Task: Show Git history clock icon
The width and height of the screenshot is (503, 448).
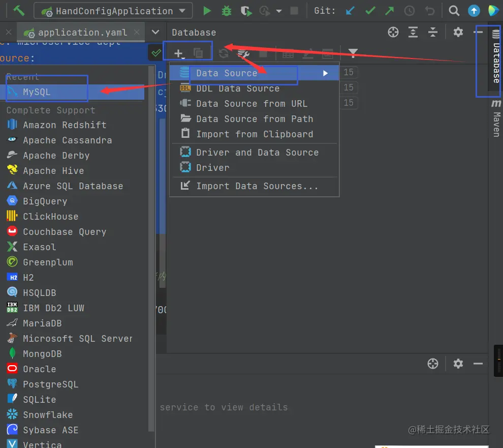Action: (410, 11)
